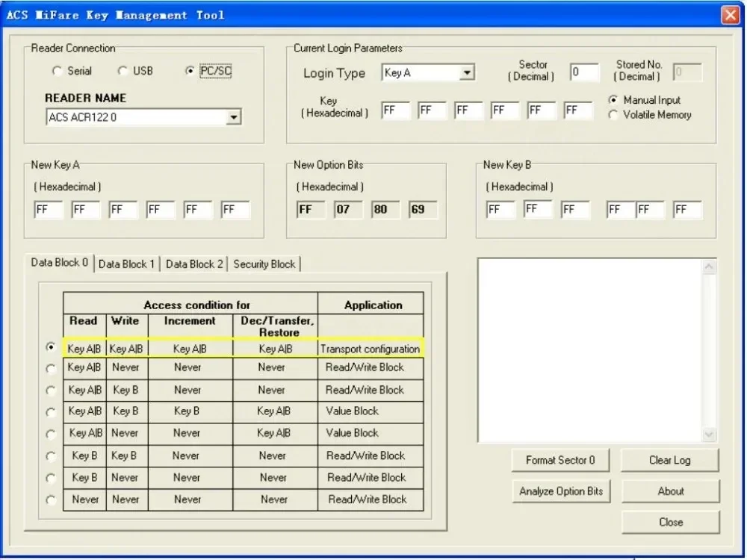Expand the Login Type combo box
The height and width of the screenshot is (560, 747).
tap(467, 73)
